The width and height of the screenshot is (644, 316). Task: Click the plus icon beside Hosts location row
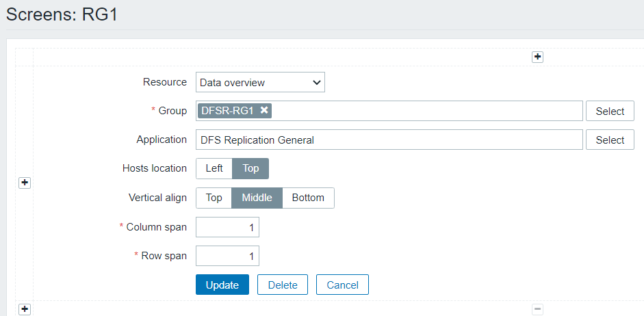point(25,183)
